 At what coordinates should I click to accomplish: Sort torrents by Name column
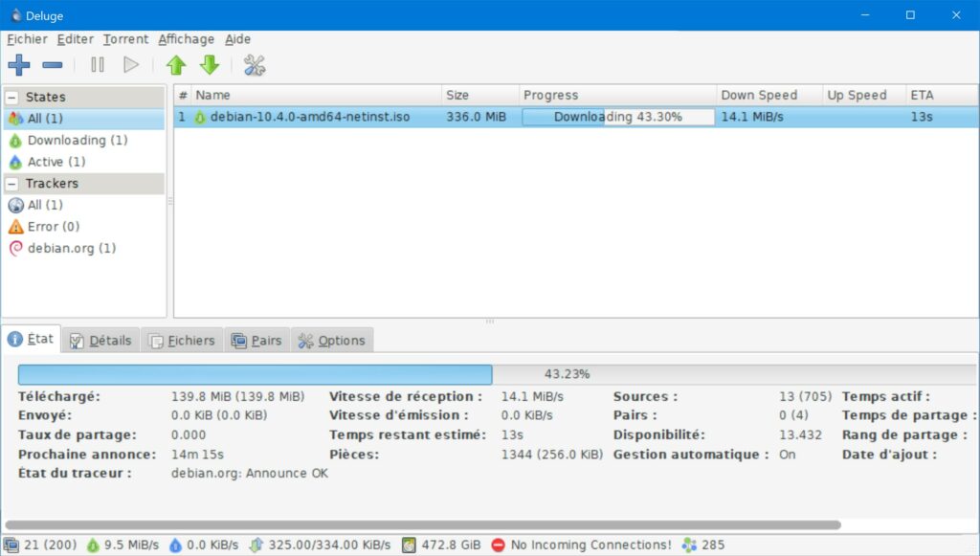point(316,96)
